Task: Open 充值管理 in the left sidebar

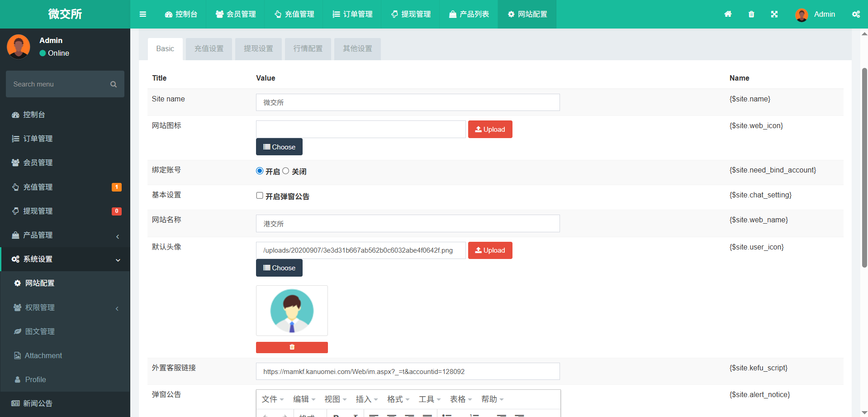Action: click(x=65, y=187)
